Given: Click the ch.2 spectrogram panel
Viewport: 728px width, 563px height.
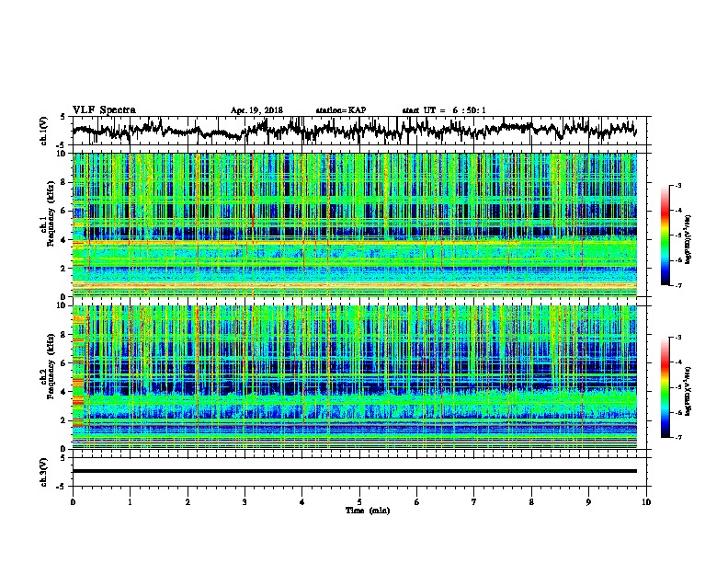Looking at the screenshot, I should pos(354,377).
